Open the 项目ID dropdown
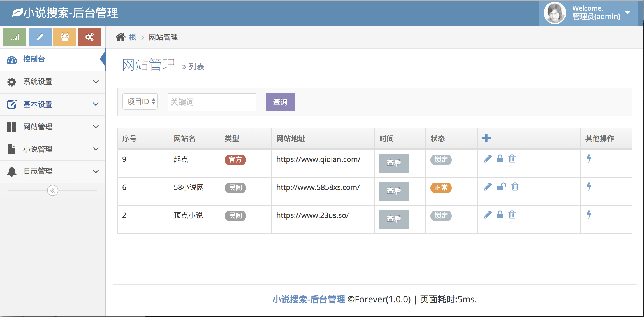 140,102
